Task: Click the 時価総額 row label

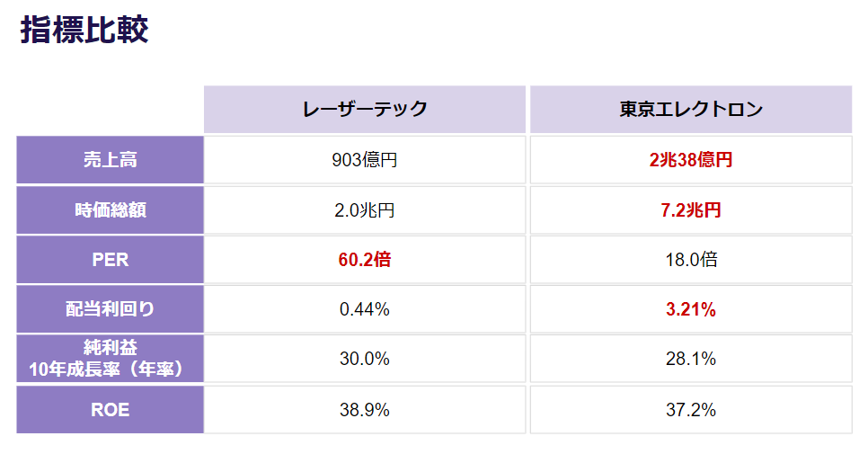Action: 111,210
